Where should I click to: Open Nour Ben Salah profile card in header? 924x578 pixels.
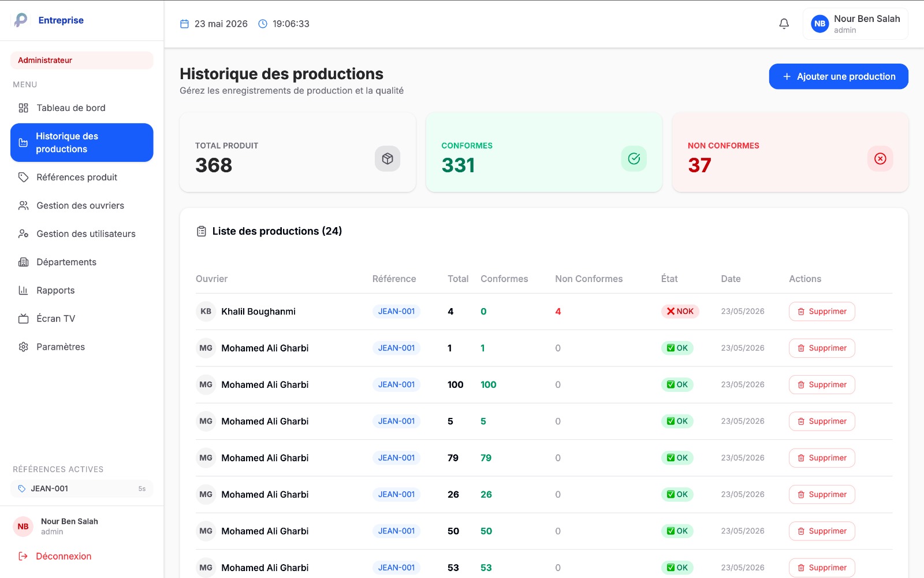tap(855, 24)
